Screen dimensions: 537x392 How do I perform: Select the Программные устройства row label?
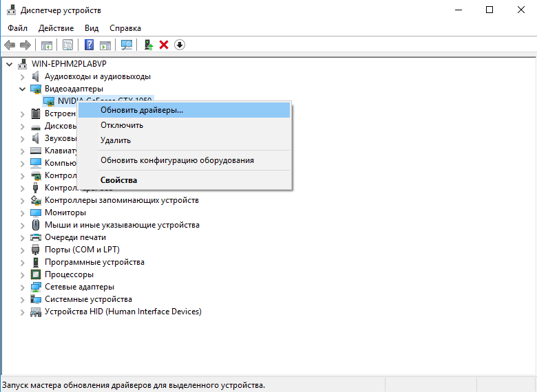coord(94,262)
